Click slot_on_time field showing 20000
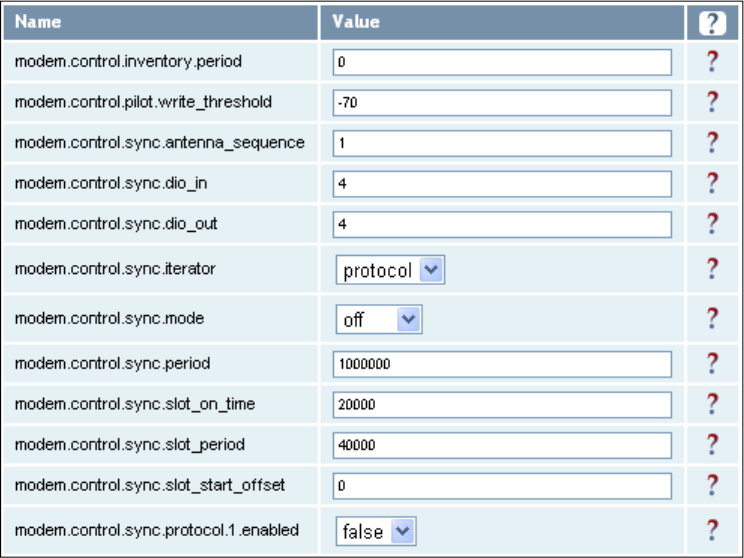The width and height of the screenshot is (744, 558). coord(502,405)
